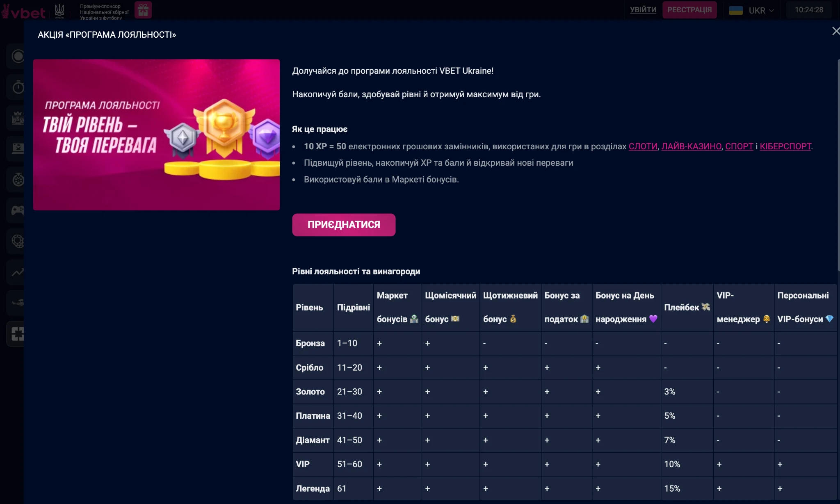
Task: Click the Маркет бонусів column header
Action: click(397, 307)
